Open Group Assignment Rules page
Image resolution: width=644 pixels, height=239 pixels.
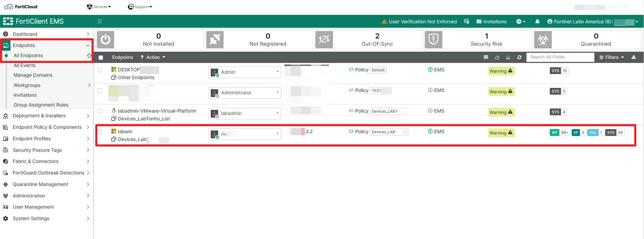[x=41, y=105]
